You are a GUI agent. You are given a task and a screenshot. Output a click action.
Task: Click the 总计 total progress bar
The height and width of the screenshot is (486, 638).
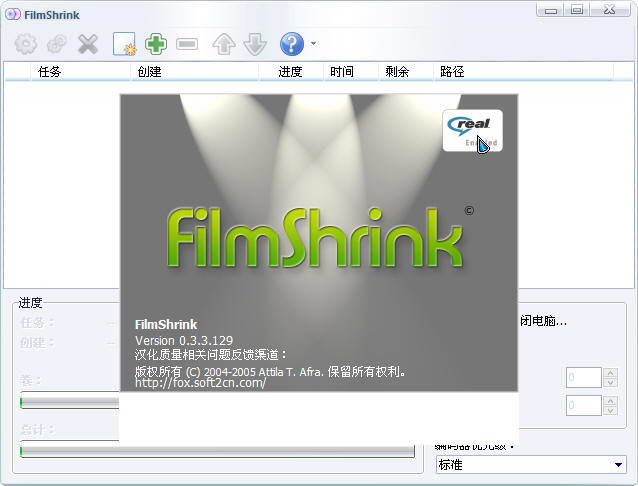coord(217,451)
